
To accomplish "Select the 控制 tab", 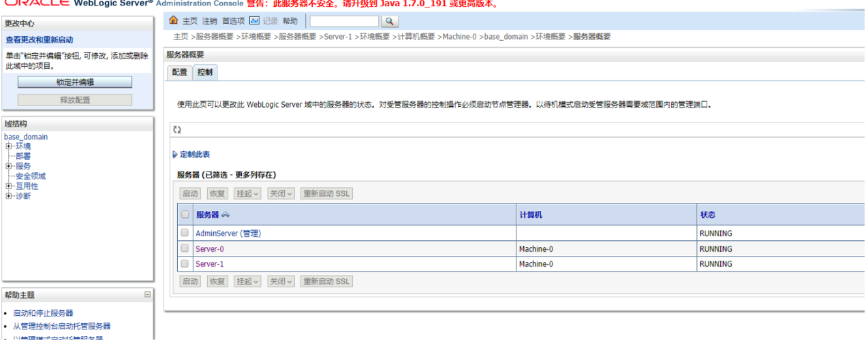I will click(x=205, y=72).
